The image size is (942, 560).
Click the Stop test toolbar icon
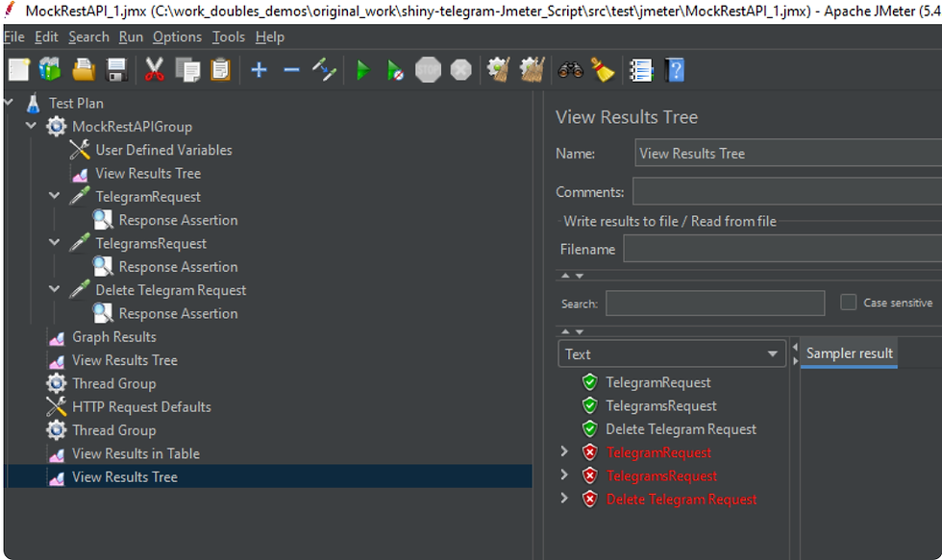pyautogui.click(x=428, y=70)
